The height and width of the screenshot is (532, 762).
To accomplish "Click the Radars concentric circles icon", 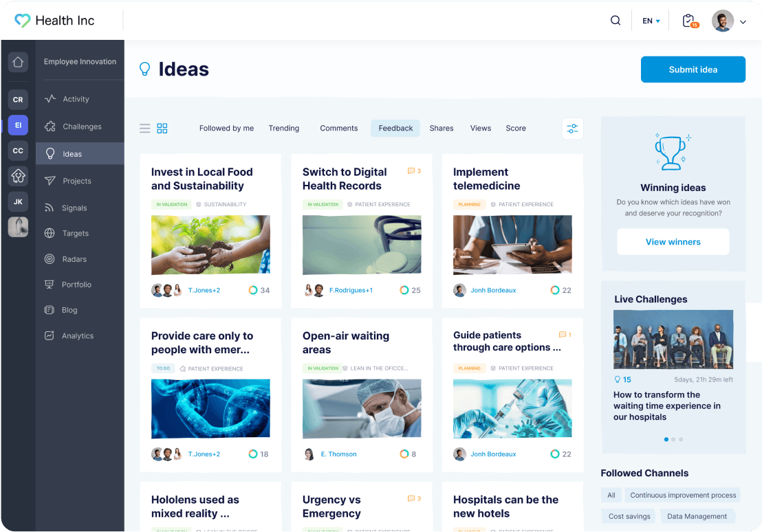I will (x=50, y=259).
